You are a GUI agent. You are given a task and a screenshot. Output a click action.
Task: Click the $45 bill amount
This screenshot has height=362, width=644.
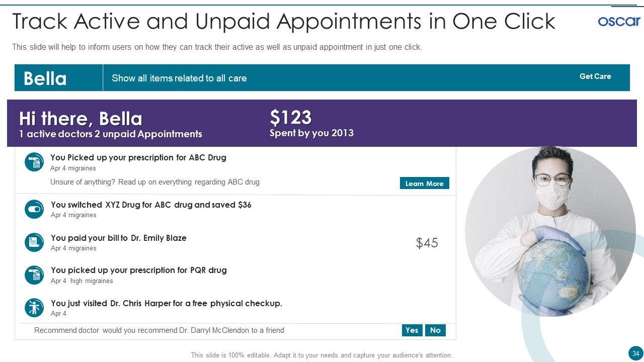(427, 243)
